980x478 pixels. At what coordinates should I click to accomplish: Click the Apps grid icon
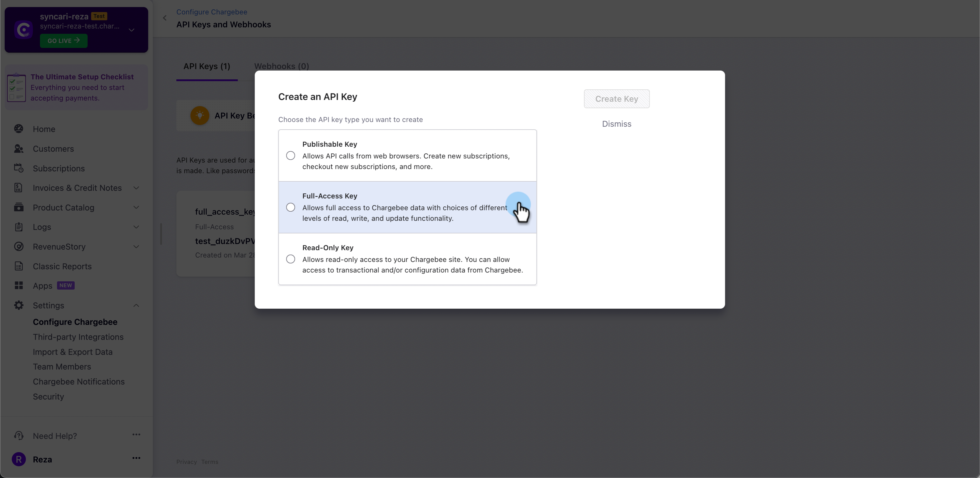[x=19, y=285]
